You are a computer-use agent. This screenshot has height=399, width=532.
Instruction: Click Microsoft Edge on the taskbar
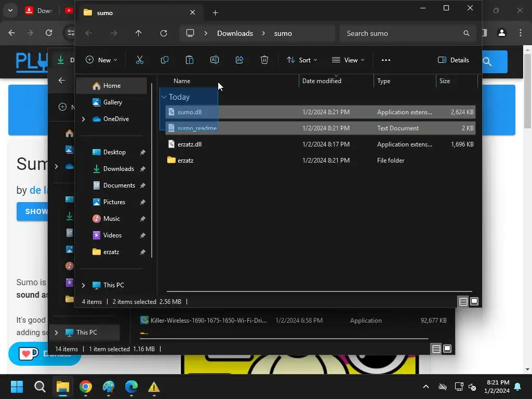coord(131,387)
